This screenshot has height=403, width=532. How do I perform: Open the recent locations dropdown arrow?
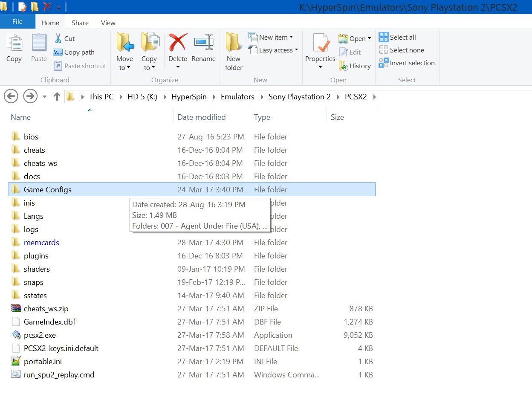pos(44,97)
